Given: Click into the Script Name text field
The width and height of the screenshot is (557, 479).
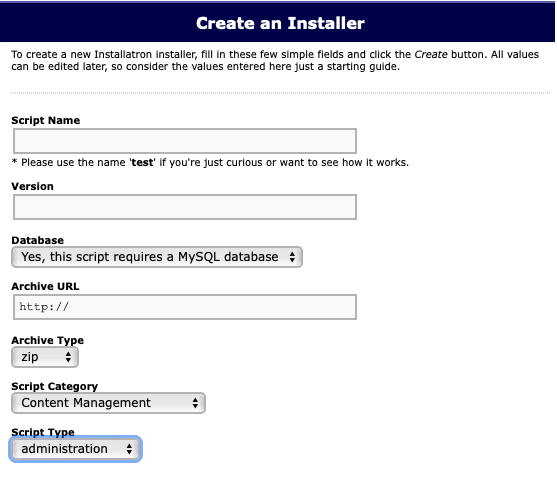Looking at the screenshot, I should coord(185,141).
